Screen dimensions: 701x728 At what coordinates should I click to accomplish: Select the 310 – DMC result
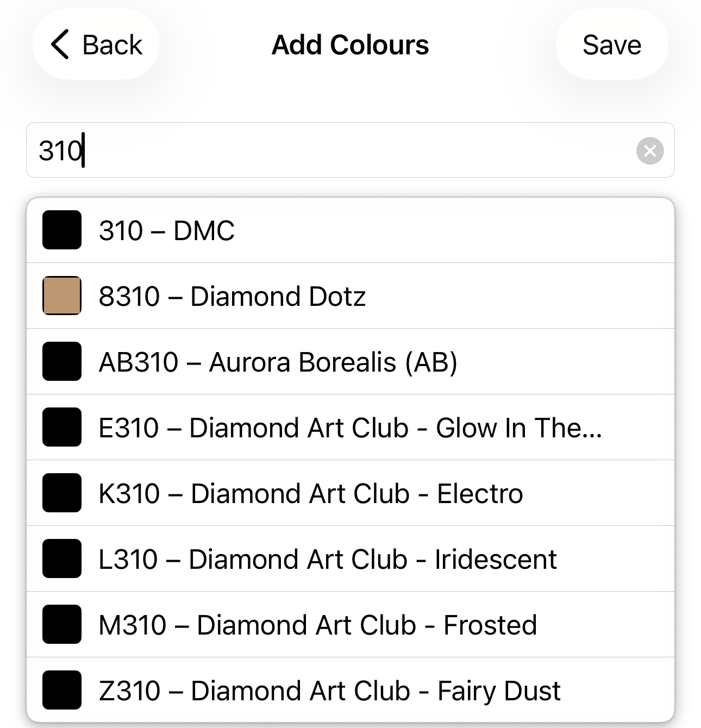tap(166, 230)
